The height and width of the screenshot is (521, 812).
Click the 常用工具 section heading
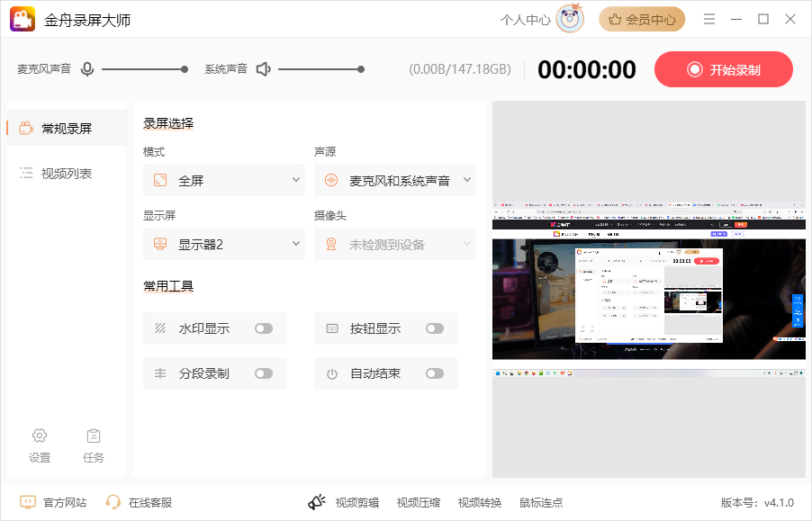pos(168,285)
